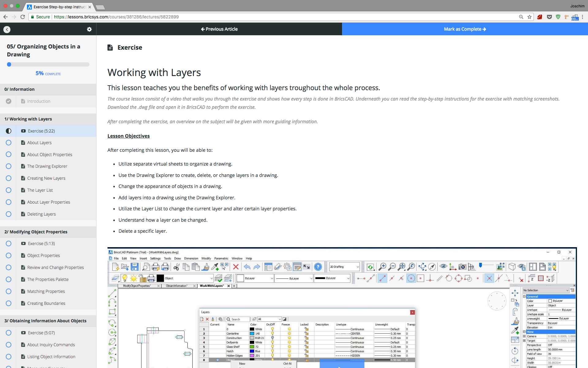Reload the page with refresh icon
Screen dimensions: 588x368
tap(23, 17)
